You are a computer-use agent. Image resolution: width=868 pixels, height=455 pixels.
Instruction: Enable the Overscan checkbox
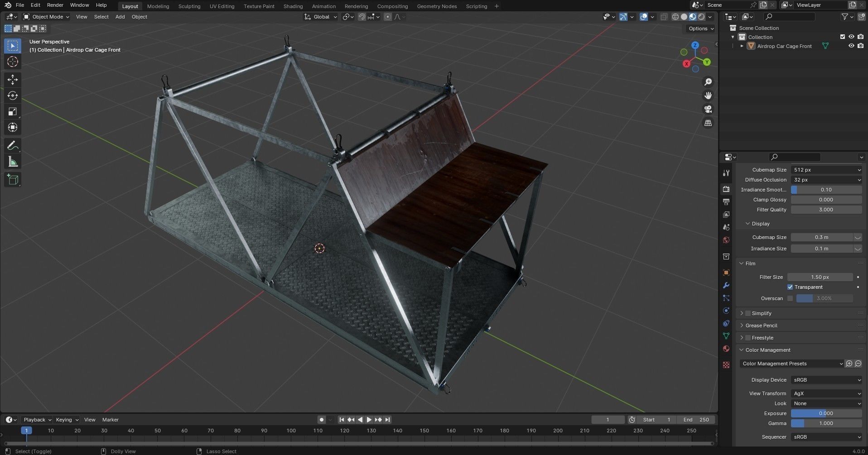[x=790, y=298]
